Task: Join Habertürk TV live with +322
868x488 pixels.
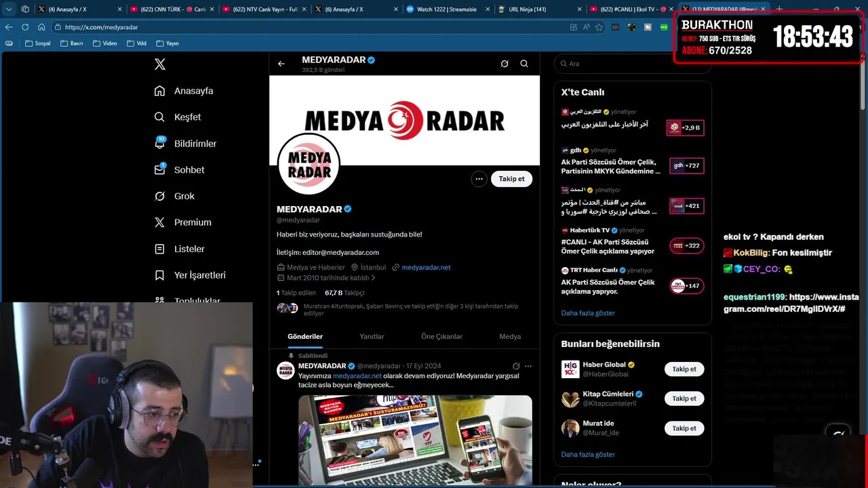Action: pos(686,245)
